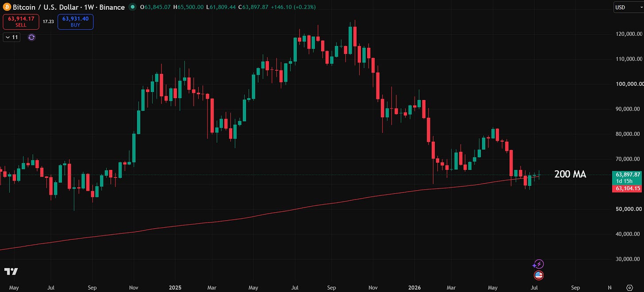Click the purple circular refresh icon

click(31, 37)
